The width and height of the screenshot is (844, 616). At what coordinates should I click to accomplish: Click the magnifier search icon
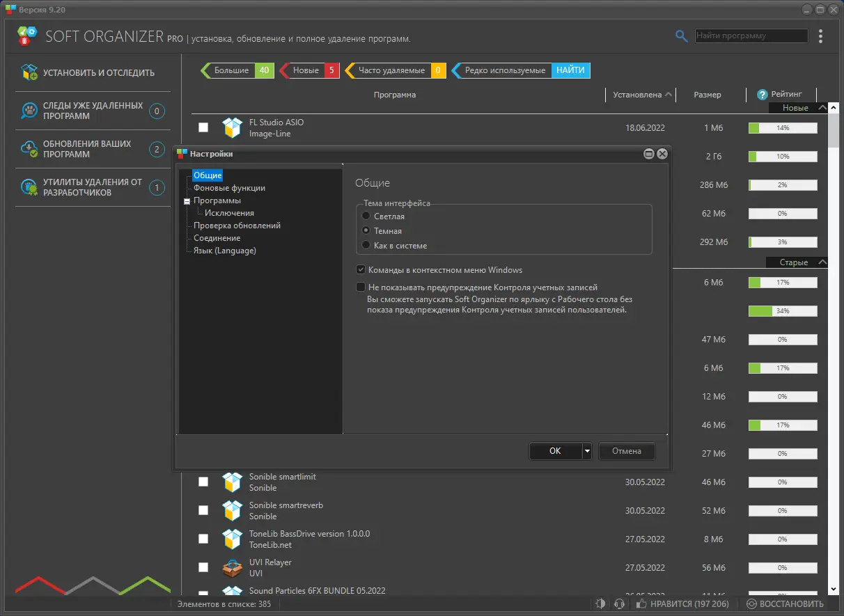pyautogui.click(x=682, y=36)
